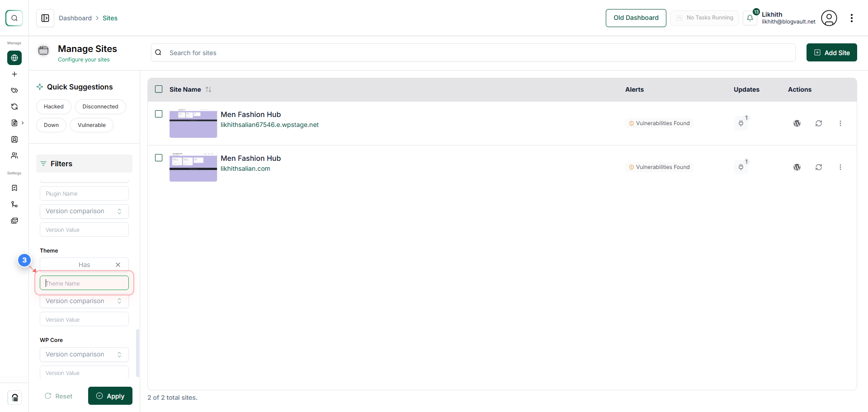
Task: Click the mail icon under Settings
Action: (x=14, y=220)
